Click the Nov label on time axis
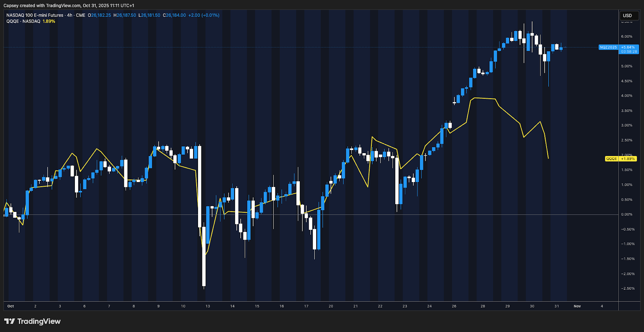Image resolution: width=644 pixels, height=332 pixels. point(577,306)
